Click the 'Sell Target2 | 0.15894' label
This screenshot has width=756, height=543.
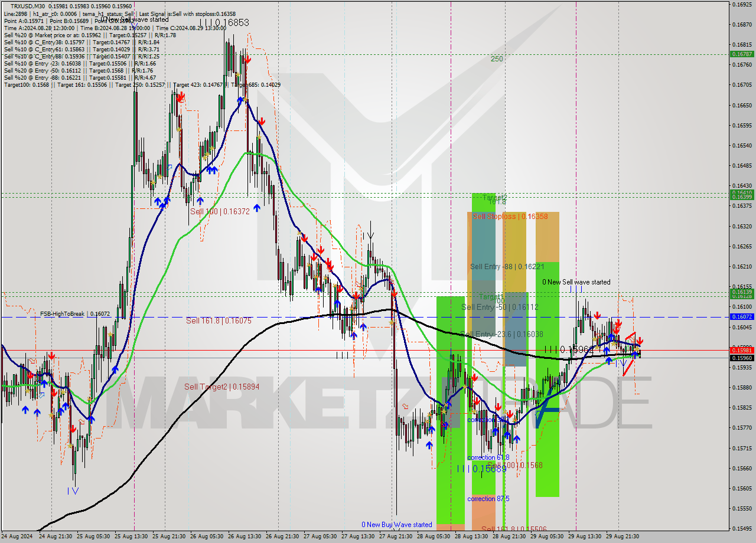[221, 387]
